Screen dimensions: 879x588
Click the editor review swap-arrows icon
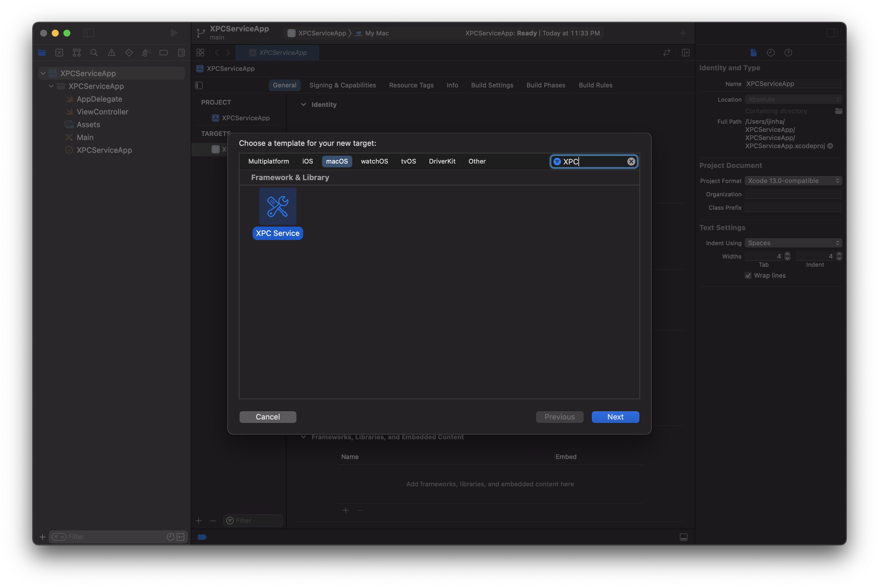tap(667, 53)
